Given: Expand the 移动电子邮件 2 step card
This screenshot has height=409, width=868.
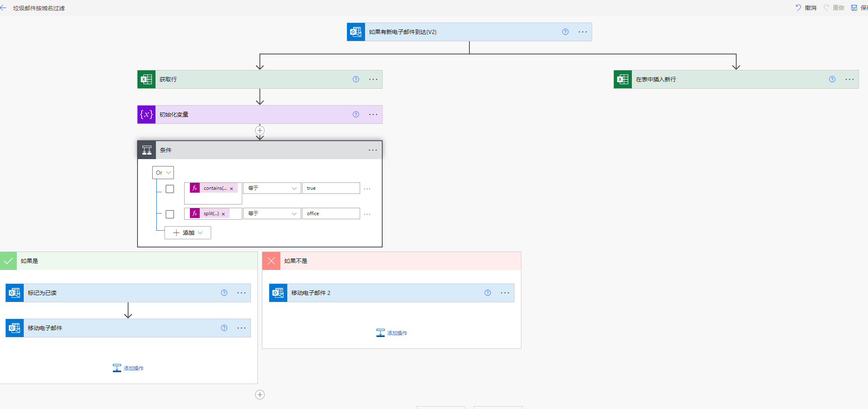Looking at the screenshot, I should pos(392,293).
